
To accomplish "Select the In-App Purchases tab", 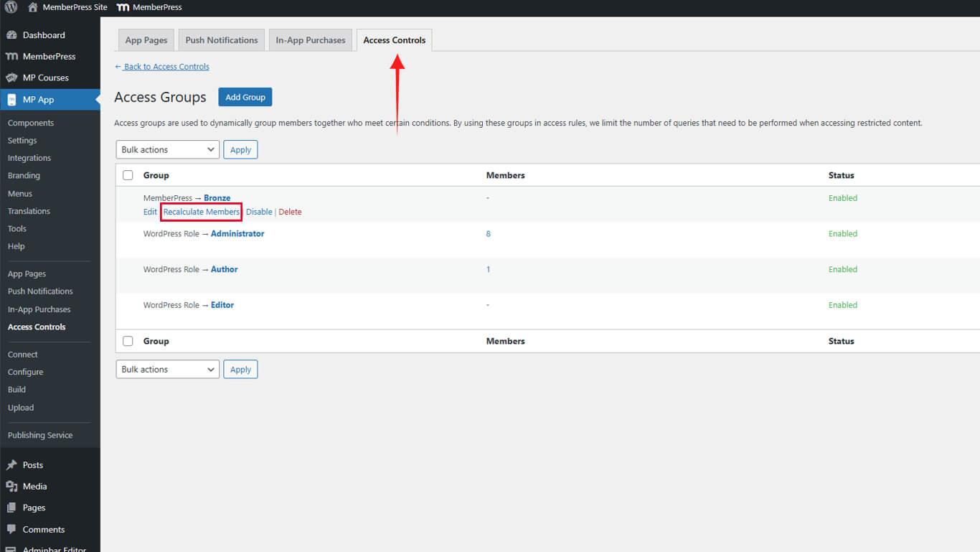I will 310,40.
